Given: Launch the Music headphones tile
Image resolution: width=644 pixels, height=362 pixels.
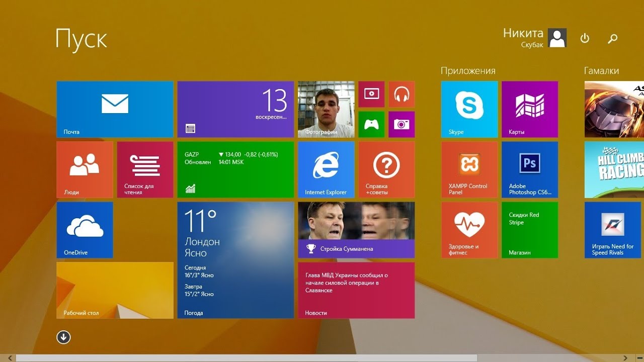Looking at the screenshot, I should (401, 94).
